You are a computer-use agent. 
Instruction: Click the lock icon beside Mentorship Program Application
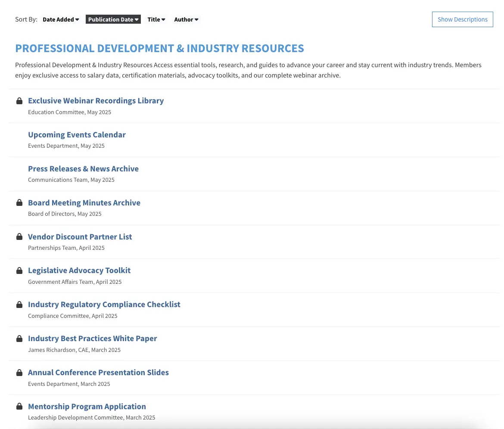pyautogui.click(x=19, y=406)
